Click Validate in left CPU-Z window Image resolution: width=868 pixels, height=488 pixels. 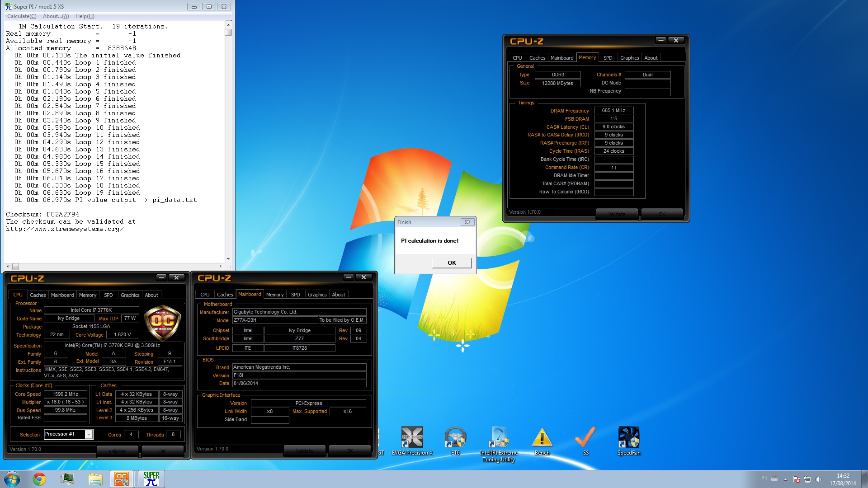pyautogui.click(x=117, y=450)
